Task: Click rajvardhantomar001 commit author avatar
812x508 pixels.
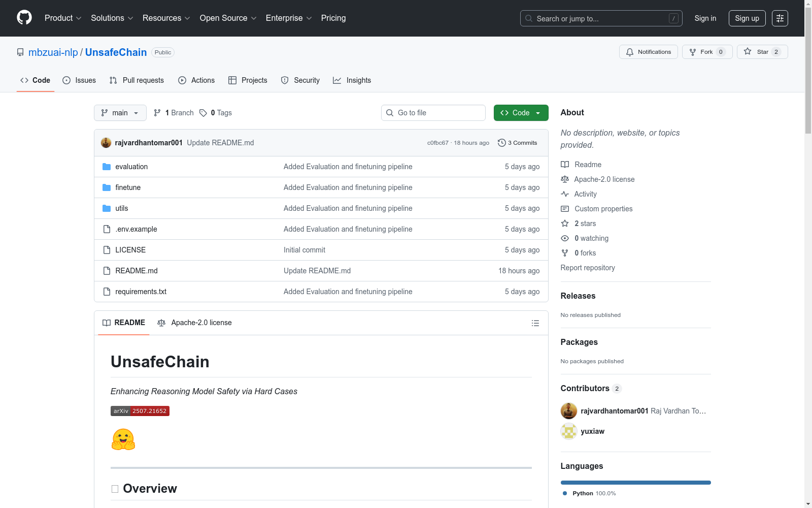Action: (106, 143)
